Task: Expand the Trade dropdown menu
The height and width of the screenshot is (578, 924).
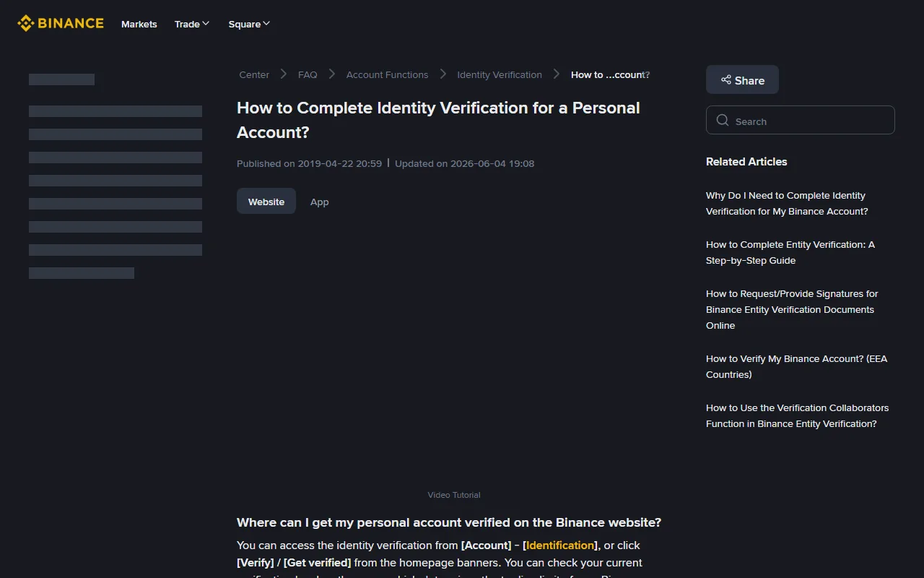Action: [192, 24]
